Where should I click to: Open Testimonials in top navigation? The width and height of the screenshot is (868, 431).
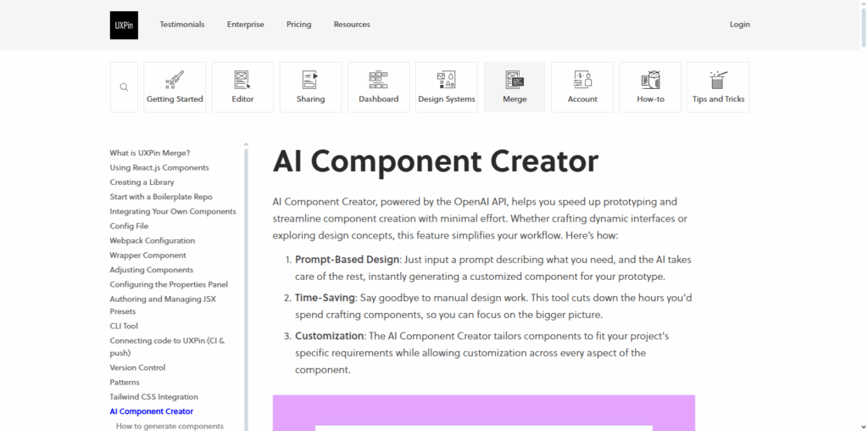(182, 25)
